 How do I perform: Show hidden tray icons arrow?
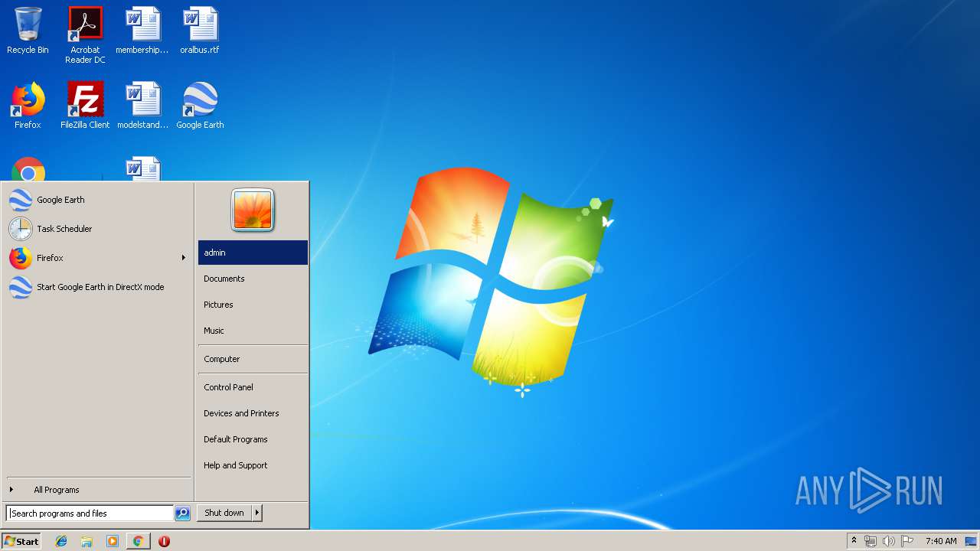coord(854,541)
